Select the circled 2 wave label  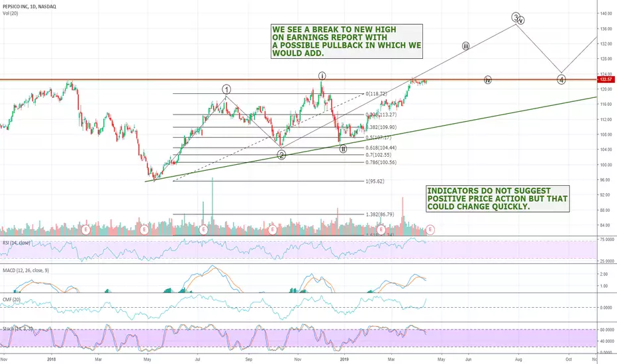click(x=281, y=155)
